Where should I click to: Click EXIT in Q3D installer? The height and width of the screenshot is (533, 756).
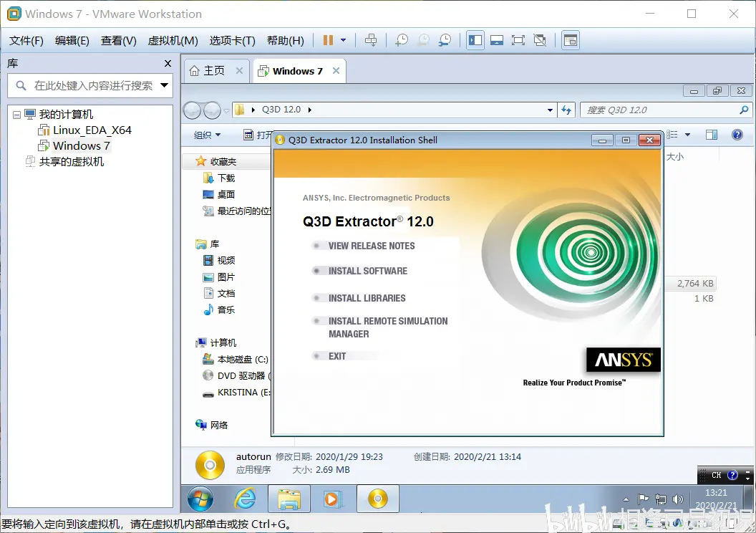[337, 356]
